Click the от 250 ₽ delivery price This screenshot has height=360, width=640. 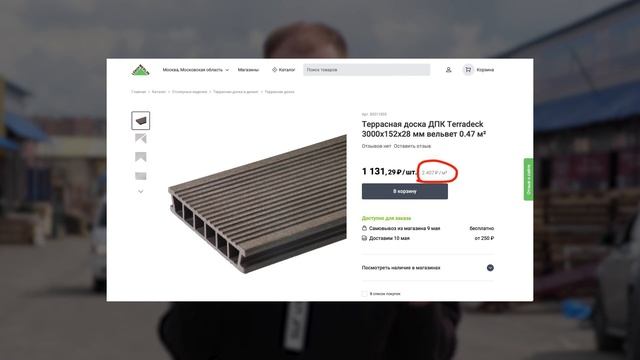[484, 238]
